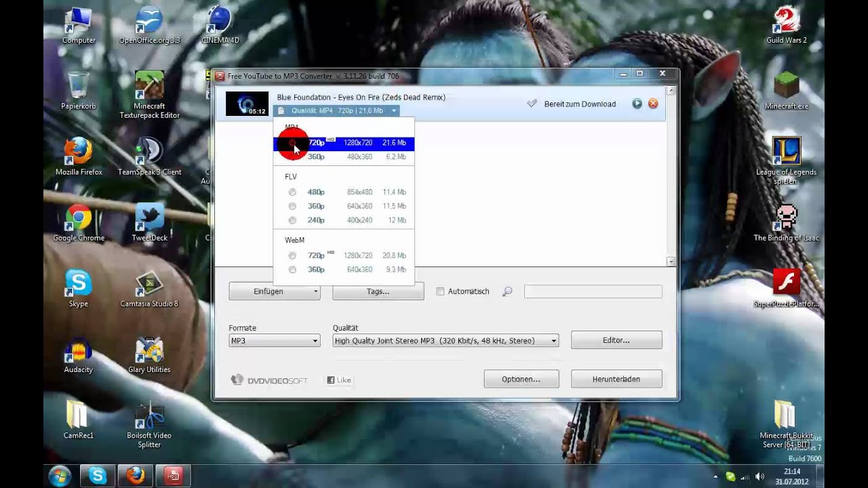The image size is (868, 488).
Task: Expand the Einfügen button's dropdown arrow
Action: pos(315,291)
